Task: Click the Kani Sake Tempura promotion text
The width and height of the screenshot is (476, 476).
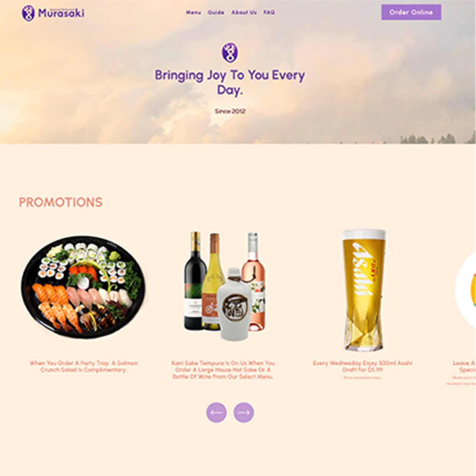Action: pos(223,370)
